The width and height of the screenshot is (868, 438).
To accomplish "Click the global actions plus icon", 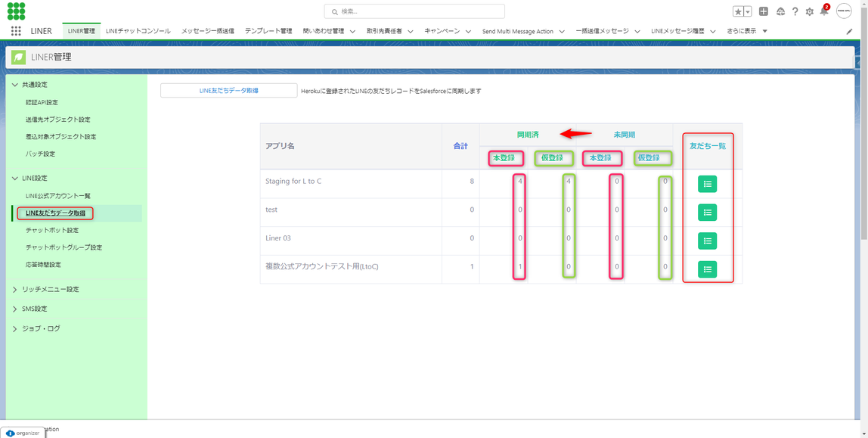I will 764,11.
